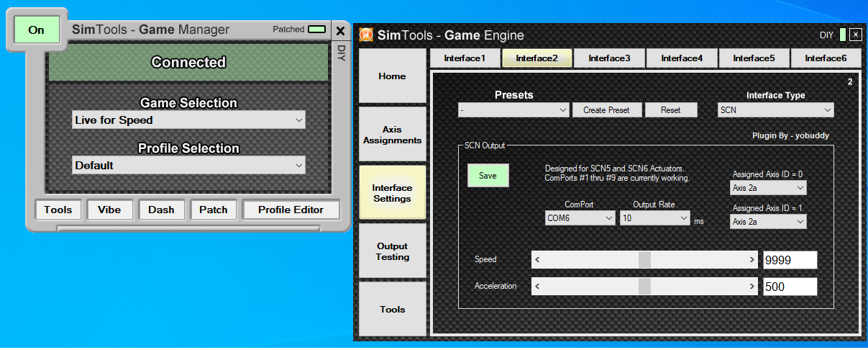Click the Acceleration value field 500
Viewport: 868px width, 350px height.
coord(790,287)
